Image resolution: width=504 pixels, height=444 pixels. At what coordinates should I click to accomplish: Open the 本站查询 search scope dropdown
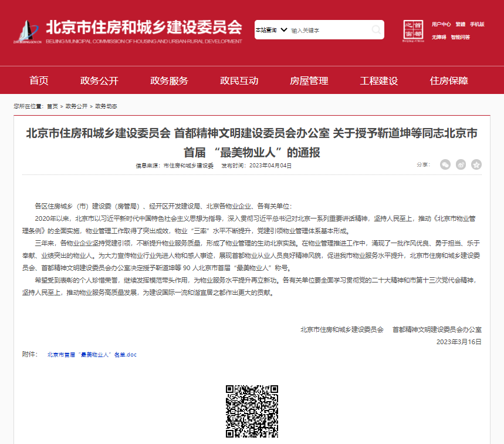(x=271, y=30)
